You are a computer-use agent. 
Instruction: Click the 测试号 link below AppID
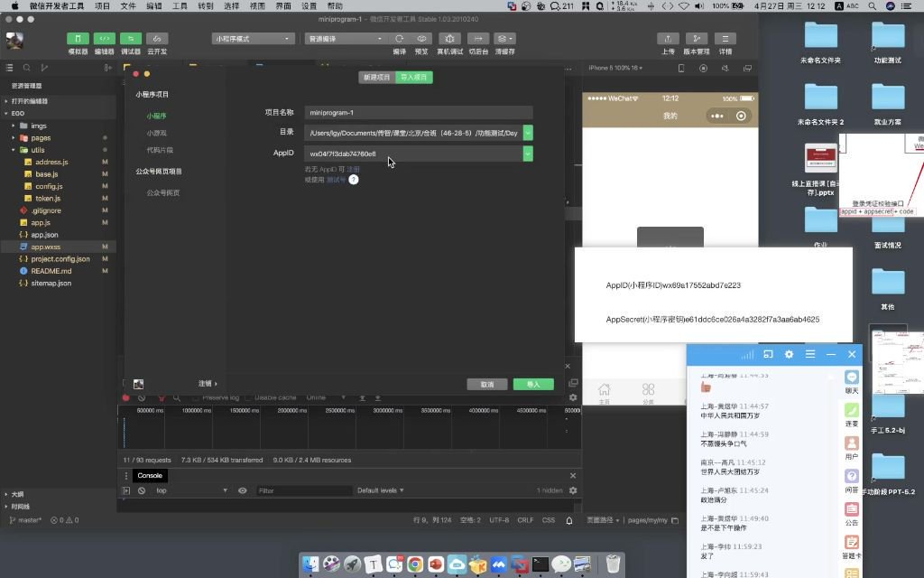(336, 180)
